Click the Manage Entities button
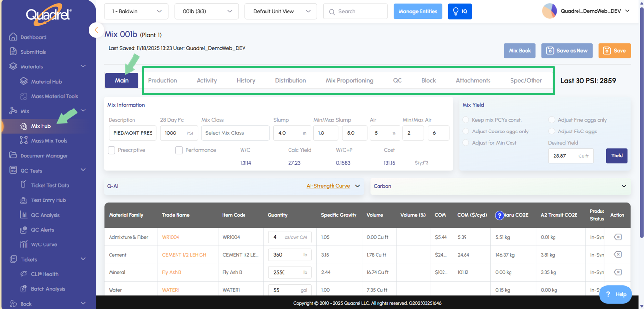Image resolution: width=644 pixels, height=309 pixels. pyautogui.click(x=418, y=11)
